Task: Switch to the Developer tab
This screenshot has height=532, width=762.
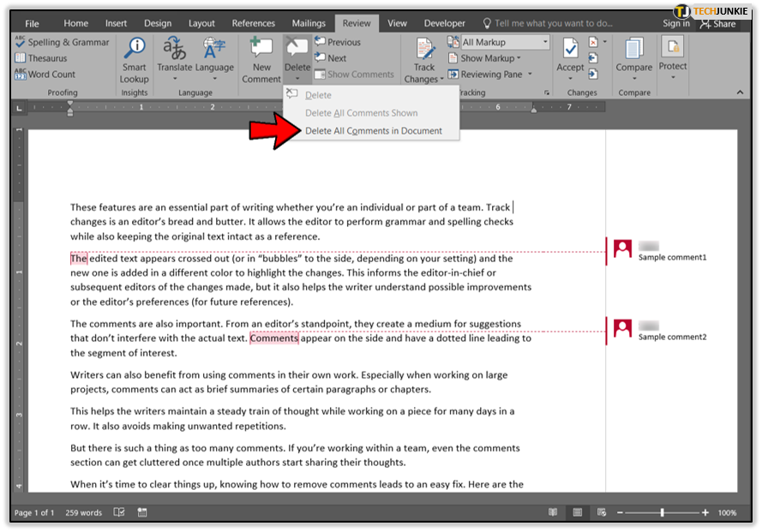Action: 444,23
